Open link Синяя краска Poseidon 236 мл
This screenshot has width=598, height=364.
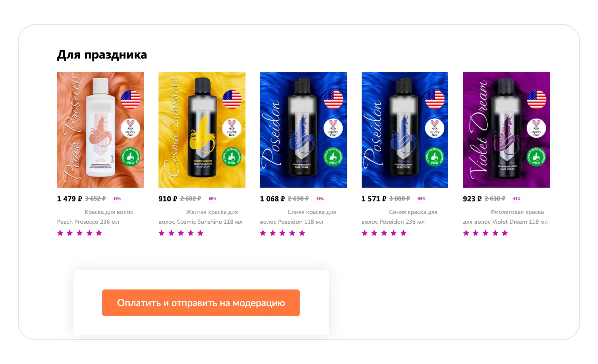[x=399, y=217]
